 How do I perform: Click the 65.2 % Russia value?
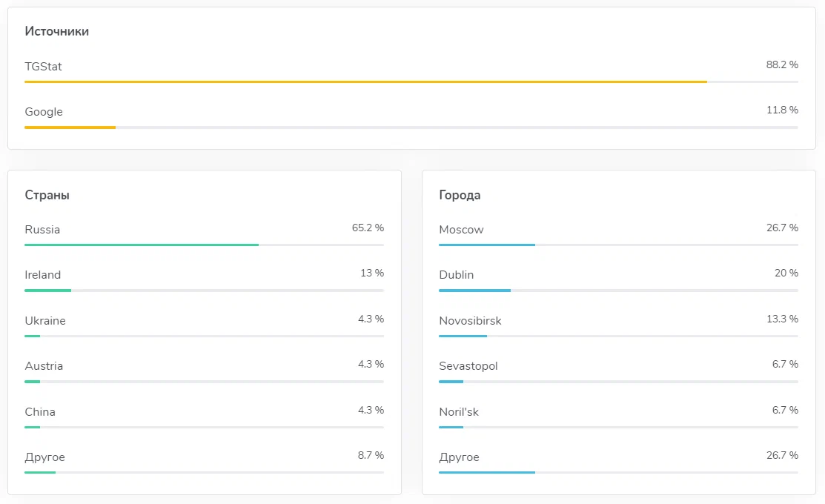click(368, 228)
